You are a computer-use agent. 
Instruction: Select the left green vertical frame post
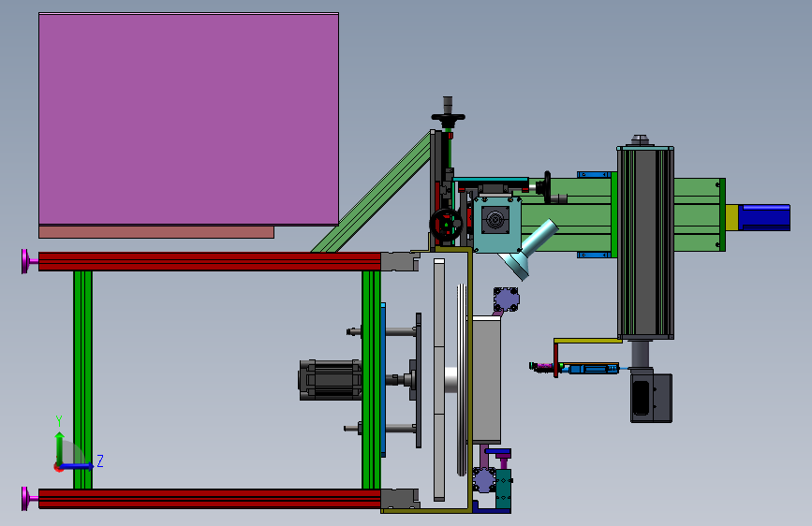coord(82,379)
